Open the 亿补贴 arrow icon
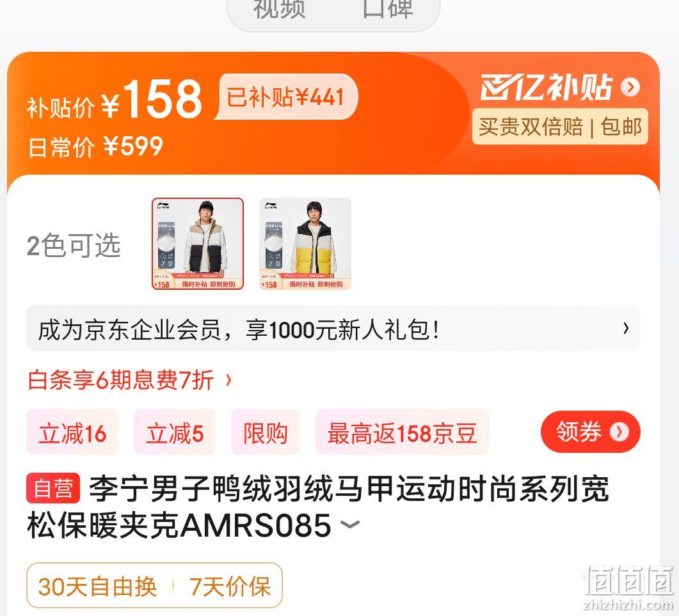Screen dimensions: 679x616 coord(630,87)
